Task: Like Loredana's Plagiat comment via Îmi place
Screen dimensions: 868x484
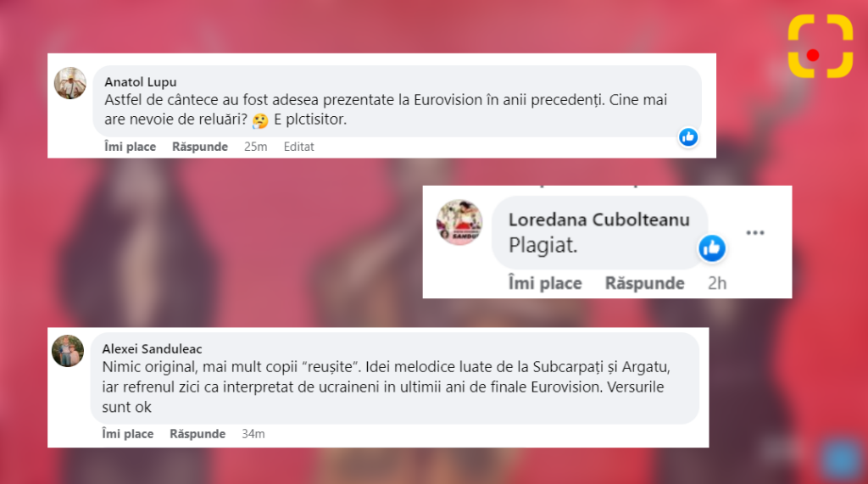Action: (545, 283)
